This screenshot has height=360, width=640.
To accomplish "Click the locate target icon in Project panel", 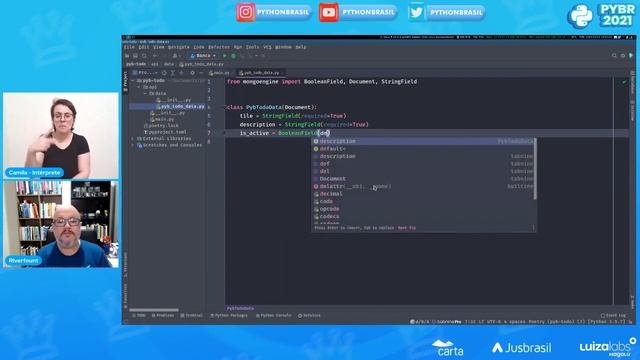I will 164,73.
